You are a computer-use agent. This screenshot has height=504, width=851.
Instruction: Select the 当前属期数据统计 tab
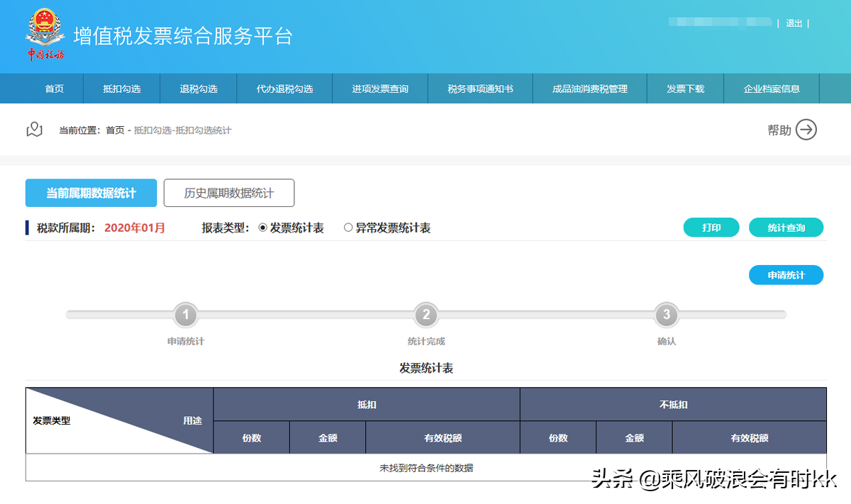point(91,192)
